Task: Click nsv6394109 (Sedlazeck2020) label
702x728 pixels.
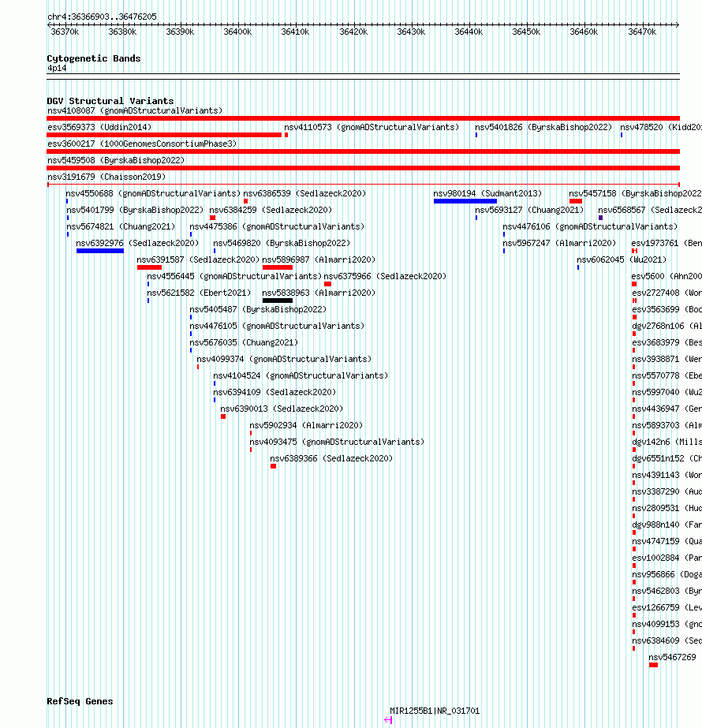Action: click(274, 392)
